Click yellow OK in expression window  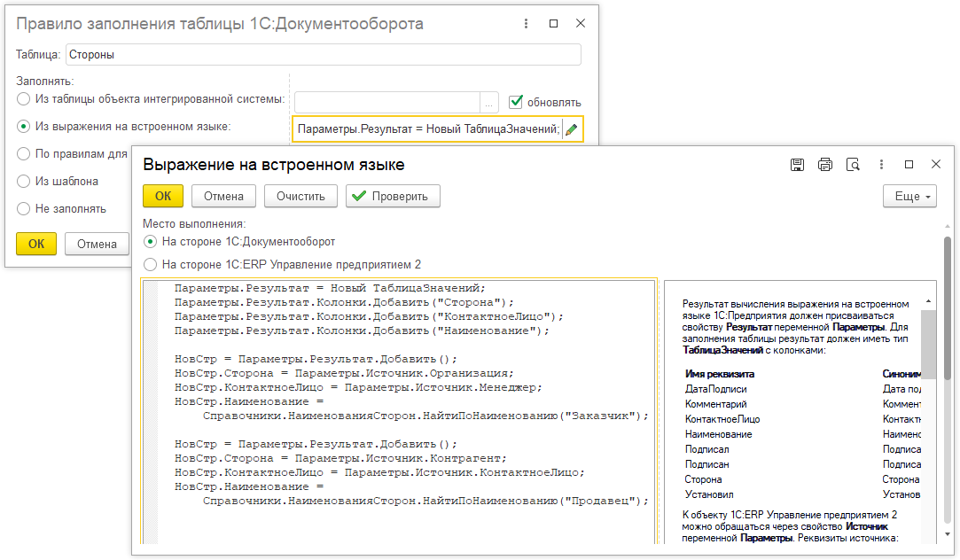[x=163, y=197]
